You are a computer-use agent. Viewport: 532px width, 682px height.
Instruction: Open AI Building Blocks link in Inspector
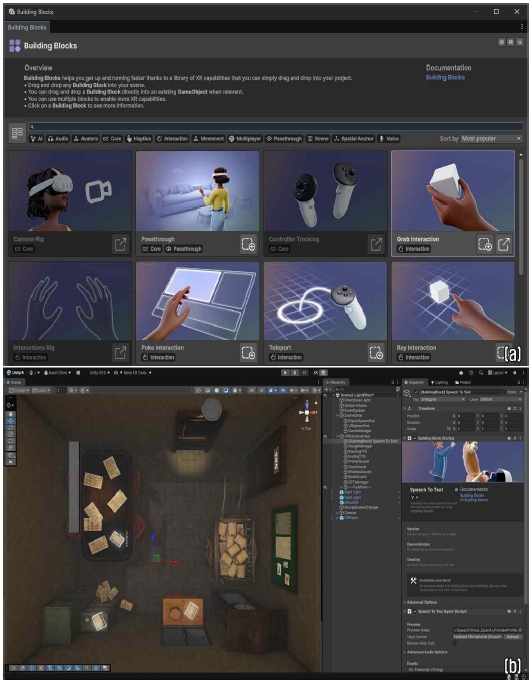tap(474, 500)
